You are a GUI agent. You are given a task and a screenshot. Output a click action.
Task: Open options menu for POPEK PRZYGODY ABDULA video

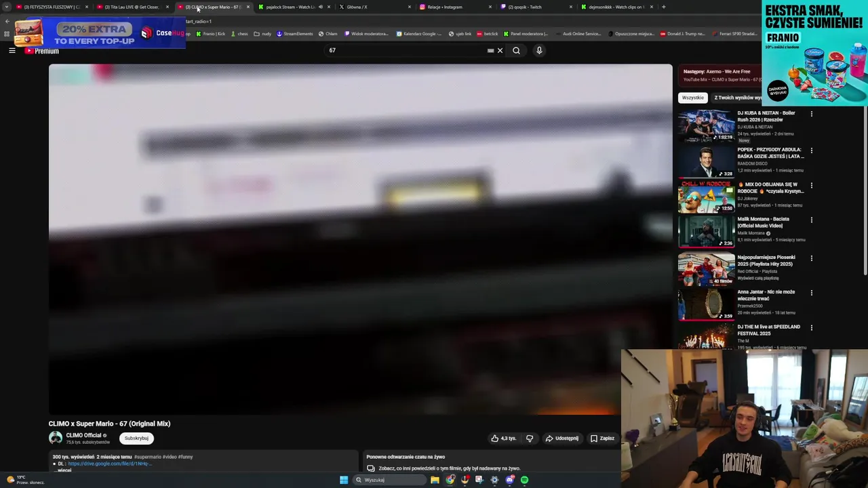[811, 150]
